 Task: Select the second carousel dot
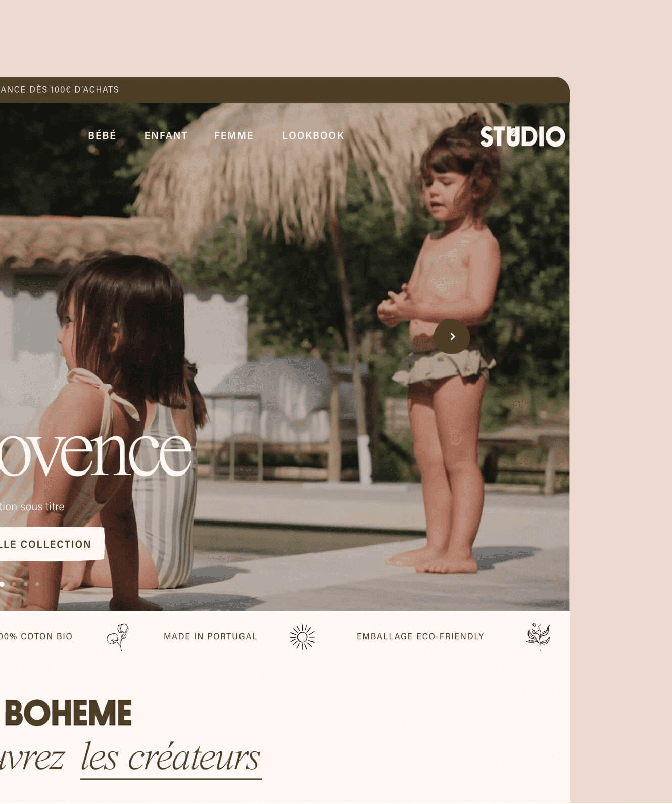tap(14, 584)
